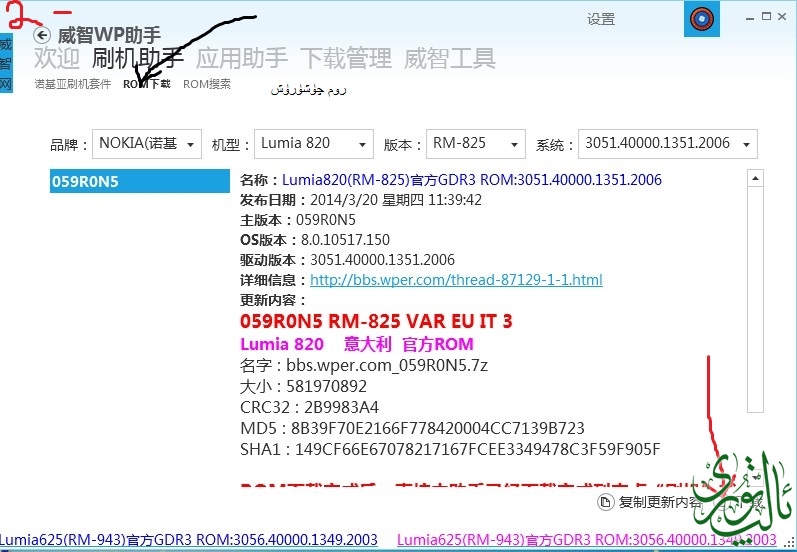Click the CRC32 value 2B9983A4
This screenshot has width=797, height=552.
tap(341, 407)
